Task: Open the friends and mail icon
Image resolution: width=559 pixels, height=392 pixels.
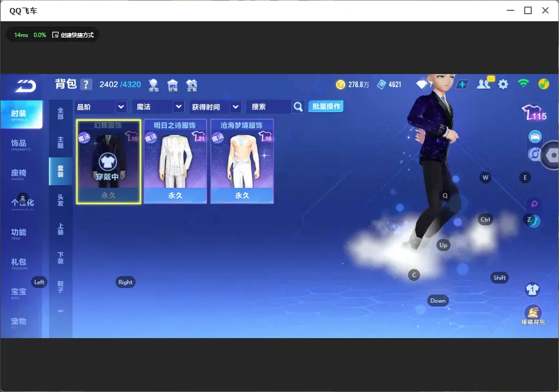Action: (x=484, y=83)
